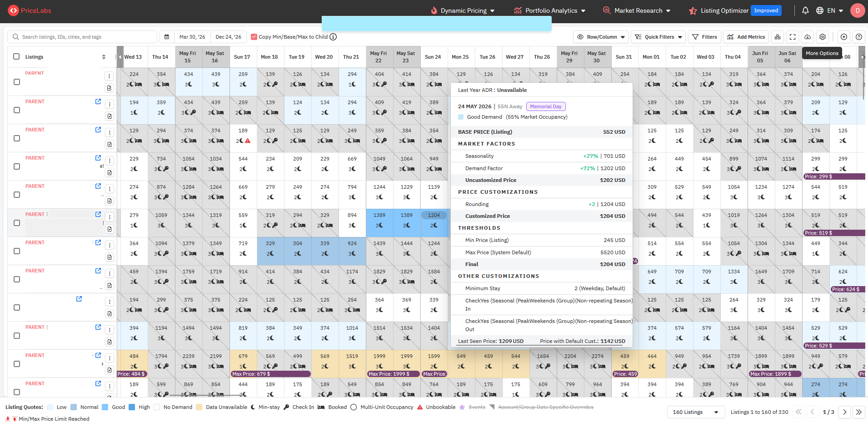868x428 pixels.
Task: Open the Dynamic Pricing menu
Action: [463, 10]
